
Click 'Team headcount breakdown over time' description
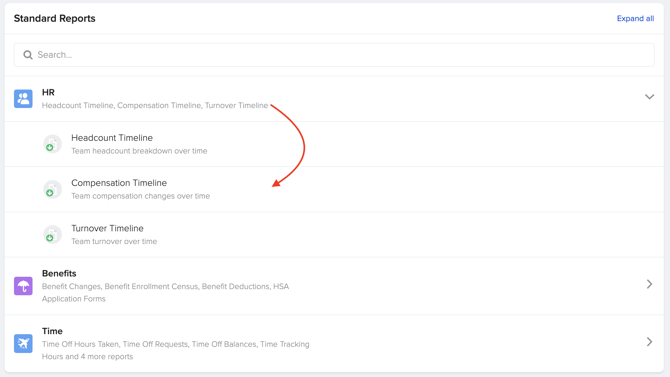point(139,151)
